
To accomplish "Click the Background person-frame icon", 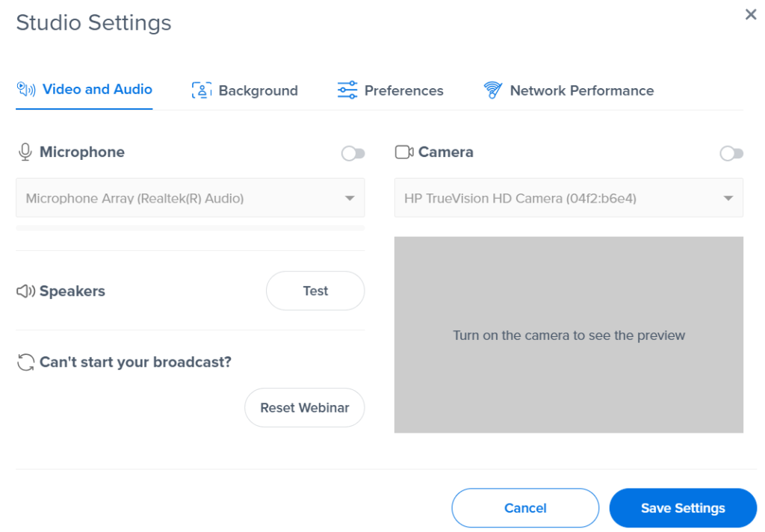I will click(202, 90).
